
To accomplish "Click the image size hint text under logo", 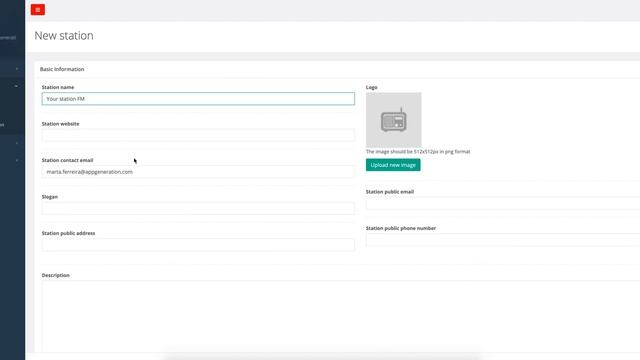I will click(x=418, y=151).
